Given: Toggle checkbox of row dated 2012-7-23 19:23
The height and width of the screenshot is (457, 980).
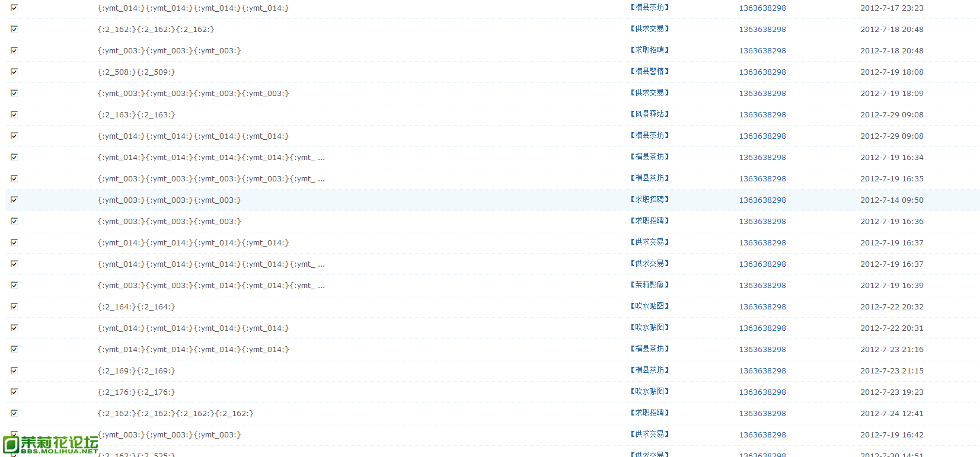Looking at the screenshot, I should point(14,392).
